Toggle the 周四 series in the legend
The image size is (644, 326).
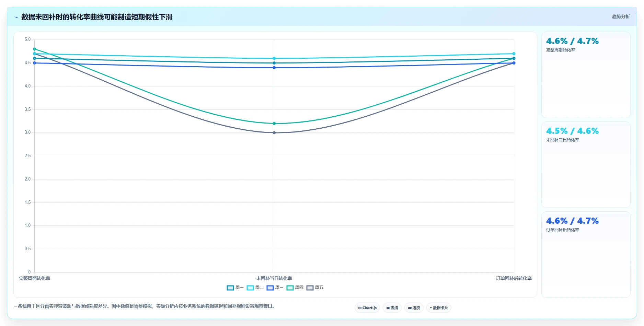(x=295, y=288)
